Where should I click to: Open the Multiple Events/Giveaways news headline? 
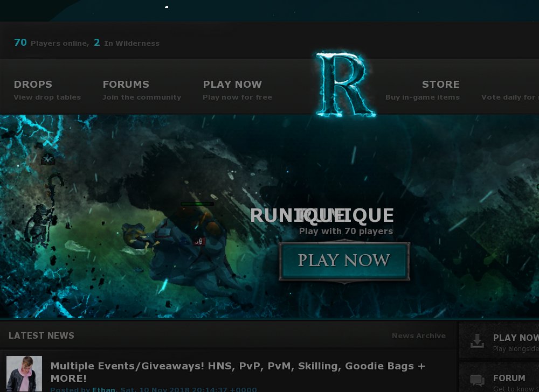[238, 372]
